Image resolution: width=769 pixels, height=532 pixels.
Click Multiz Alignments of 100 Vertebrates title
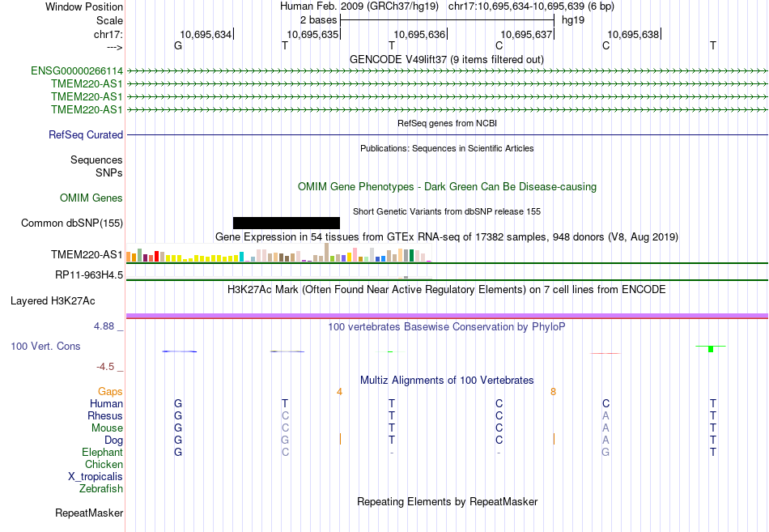447,381
